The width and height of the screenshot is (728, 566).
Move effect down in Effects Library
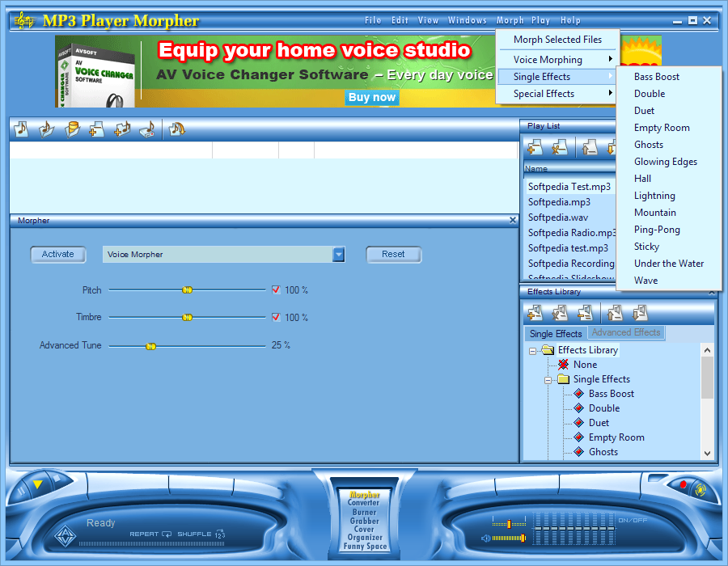pos(641,313)
